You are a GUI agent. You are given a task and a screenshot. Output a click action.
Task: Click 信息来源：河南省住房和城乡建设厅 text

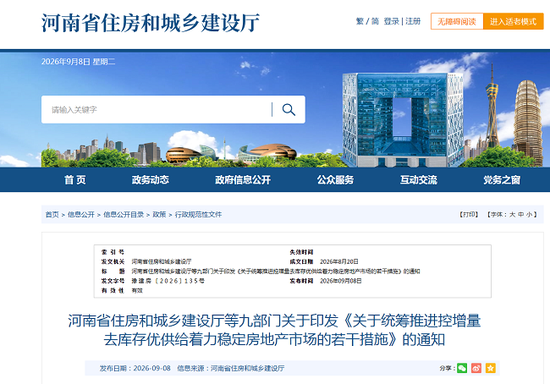pyautogui.click(x=231, y=368)
